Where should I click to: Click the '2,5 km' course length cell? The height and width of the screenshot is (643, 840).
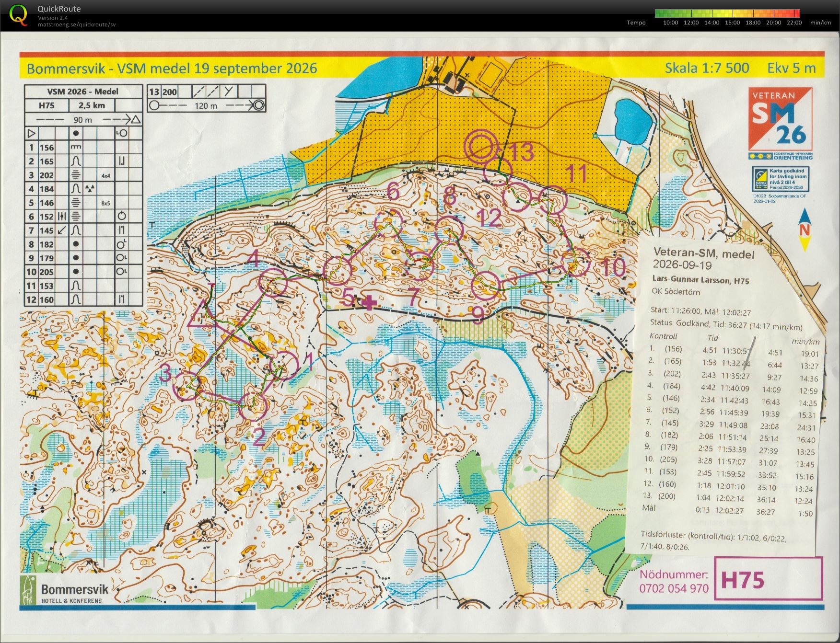(92, 105)
